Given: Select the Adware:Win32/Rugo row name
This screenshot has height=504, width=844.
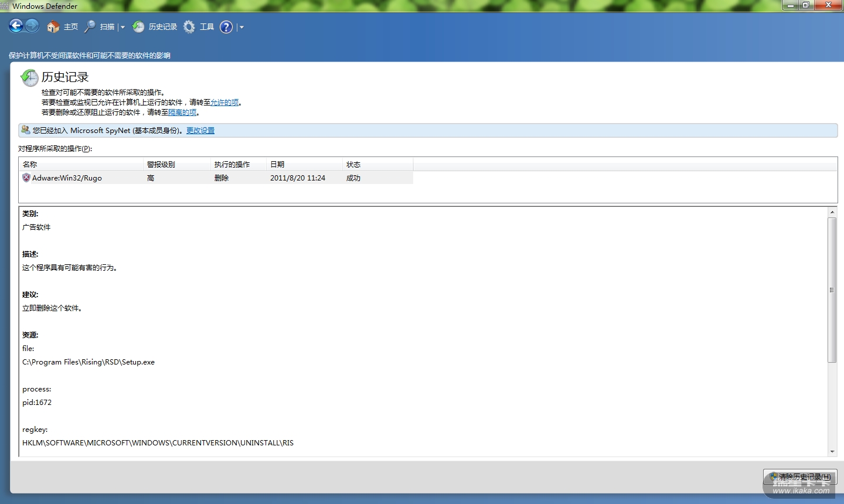Looking at the screenshot, I should point(67,178).
